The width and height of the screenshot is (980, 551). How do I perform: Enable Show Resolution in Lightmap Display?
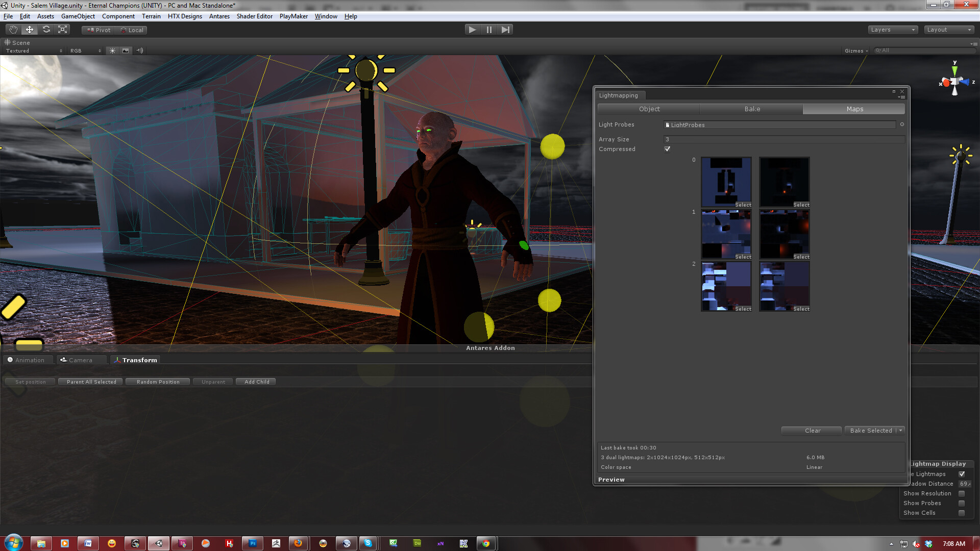point(963,493)
